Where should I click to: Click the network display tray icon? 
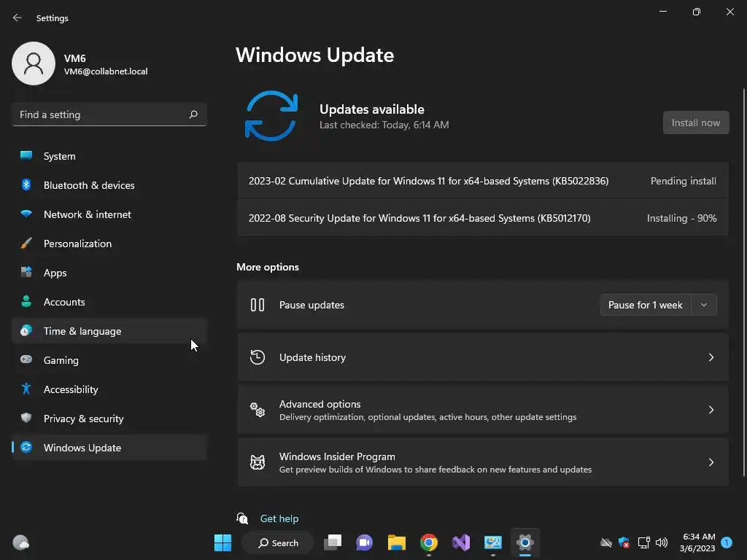pyautogui.click(x=643, y=542)
